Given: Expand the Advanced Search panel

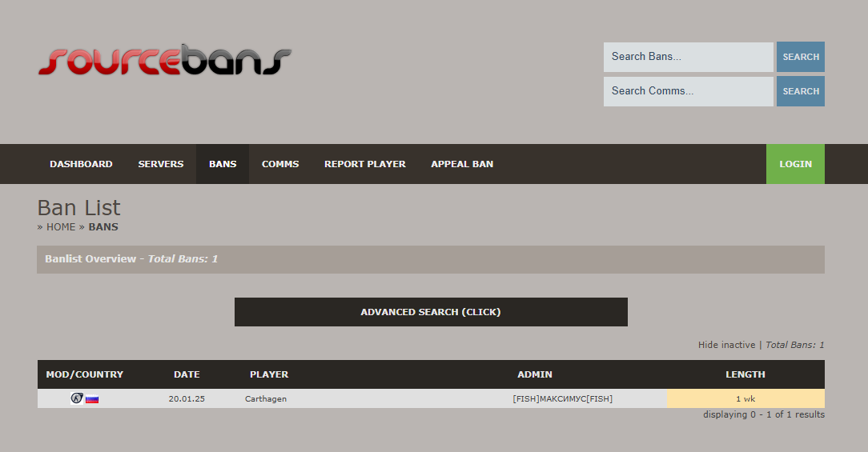Looking at the screenshot, I should click(x=431, y=312).
